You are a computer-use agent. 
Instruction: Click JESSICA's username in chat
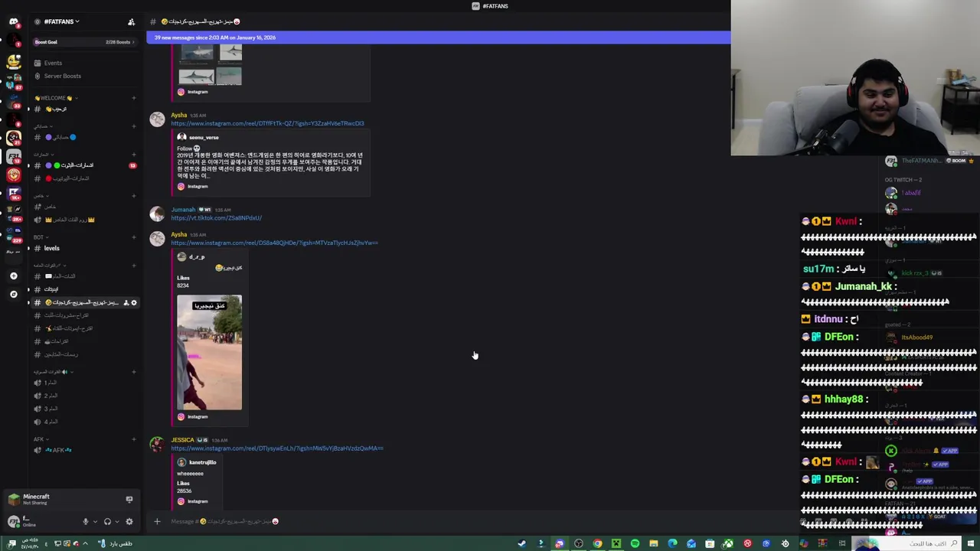tap(182, 440)
